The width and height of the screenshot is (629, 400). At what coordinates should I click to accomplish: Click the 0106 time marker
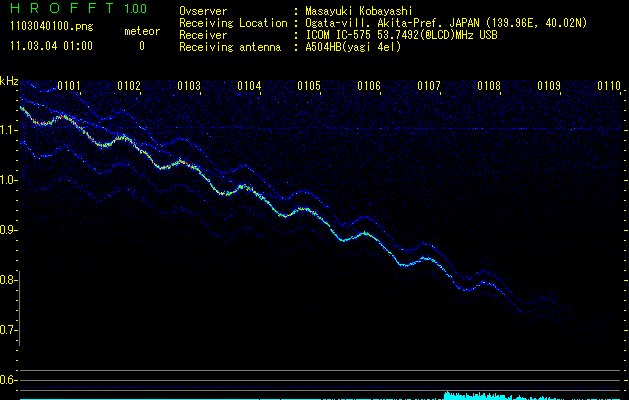369,86
